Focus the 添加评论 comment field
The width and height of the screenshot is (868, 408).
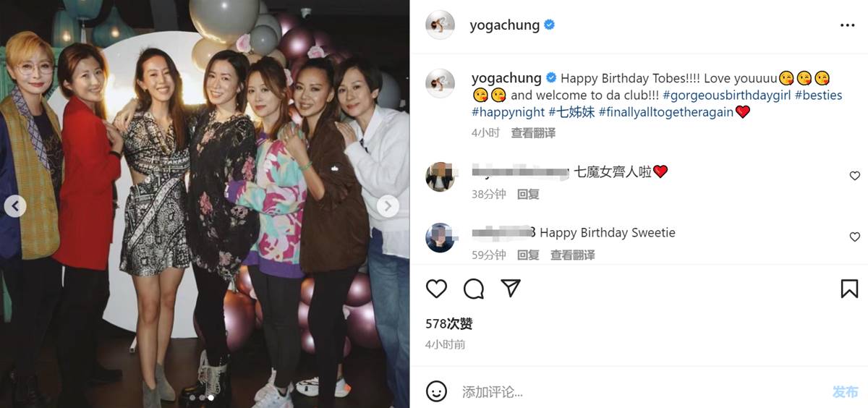point(637,392)
